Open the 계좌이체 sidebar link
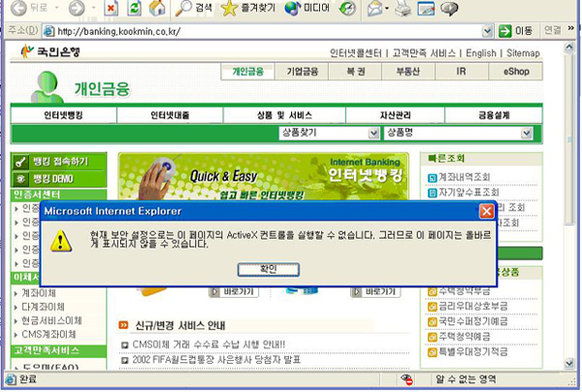This screenshot has height=392, width=582. (x=39, y=293)
